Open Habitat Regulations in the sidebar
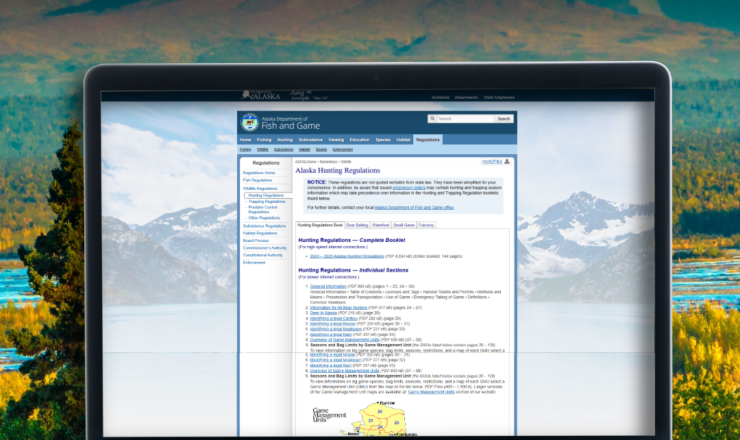Screen dimensions: 740x440 (260, 233)
